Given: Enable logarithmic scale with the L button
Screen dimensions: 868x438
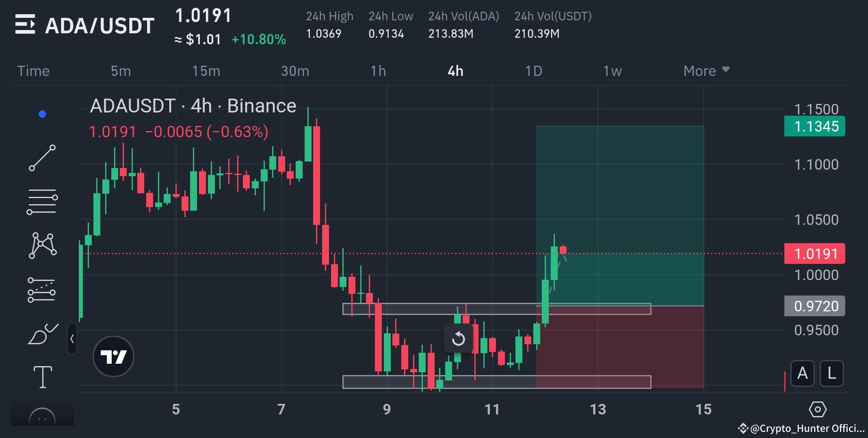Looking at the screenshot, I should 832,373.
